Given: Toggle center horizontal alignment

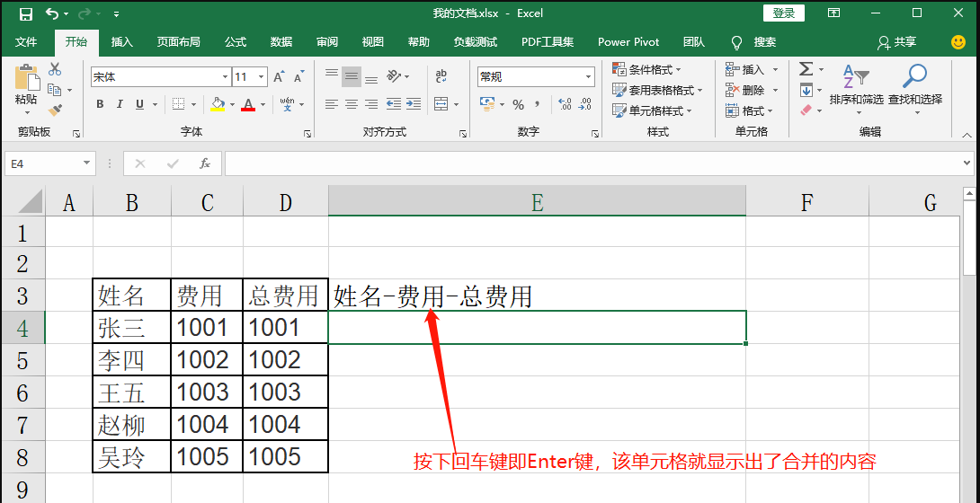Looking at the screenshot, I should pos(352,105).
